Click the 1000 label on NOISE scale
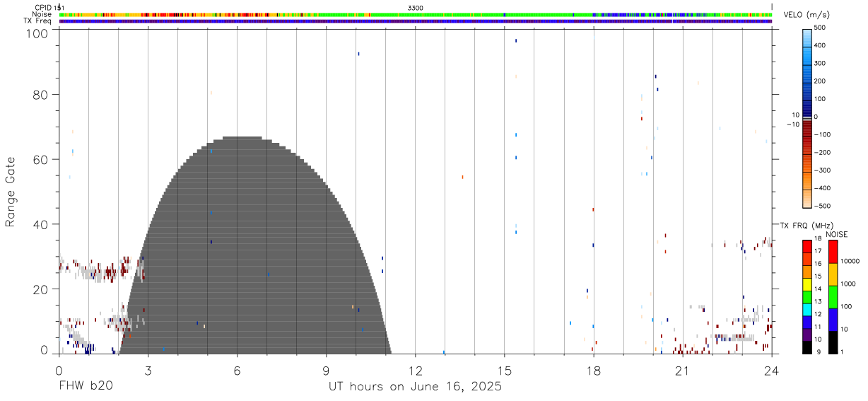This screenshot has width=868, height=401. 848,284
